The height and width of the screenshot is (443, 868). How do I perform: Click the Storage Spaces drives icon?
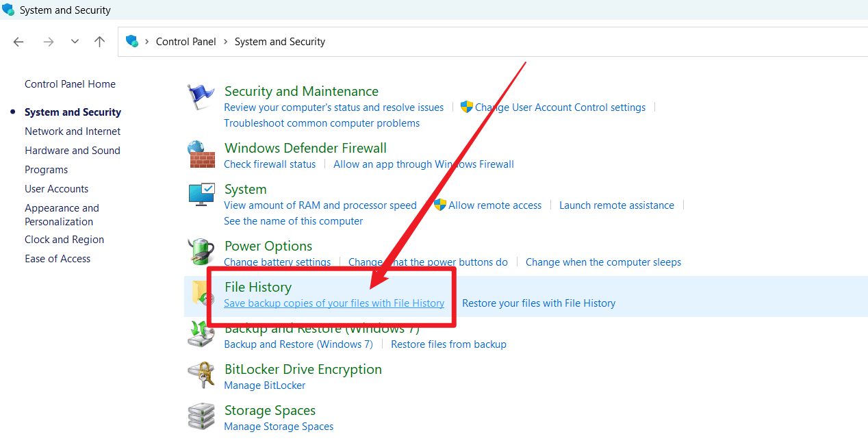(201, 416)
